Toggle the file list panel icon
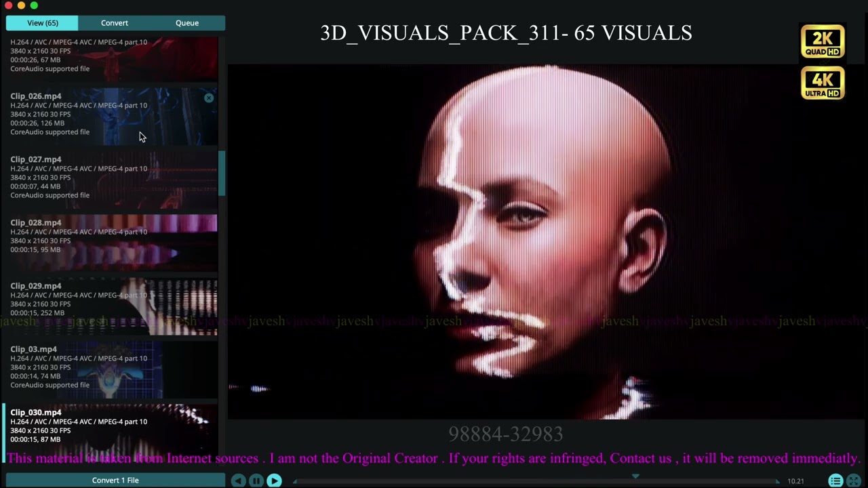Image resolution: width=868 pixels, height=488 pixels. 835,481
